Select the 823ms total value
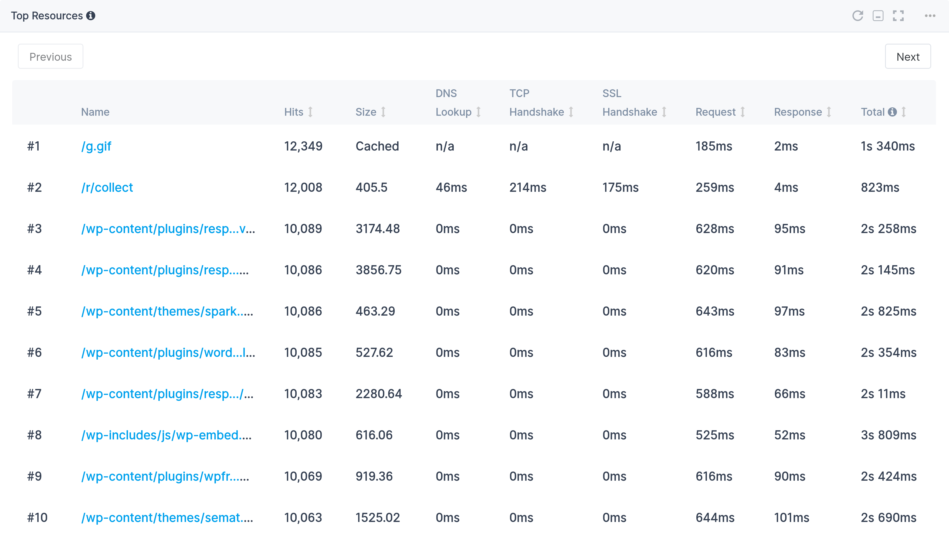Image resolution: width=949 pixels, height=560 pixels. 880,187
